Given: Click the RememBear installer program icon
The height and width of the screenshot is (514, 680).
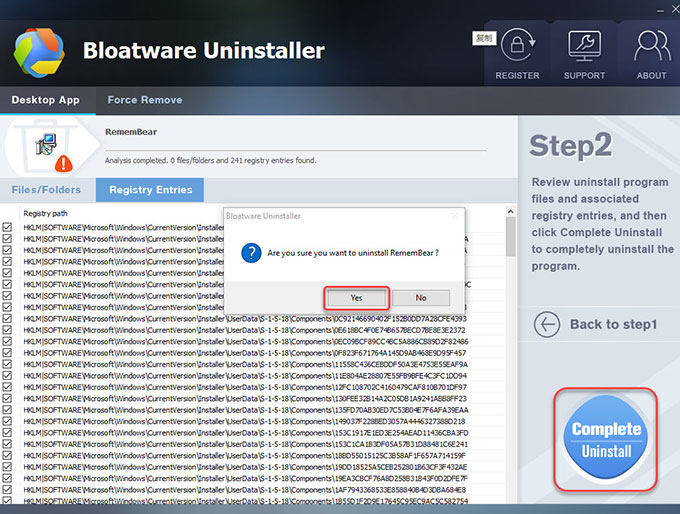Looking at the screenshot, I should pyautogui.click(x=46, y=144).
